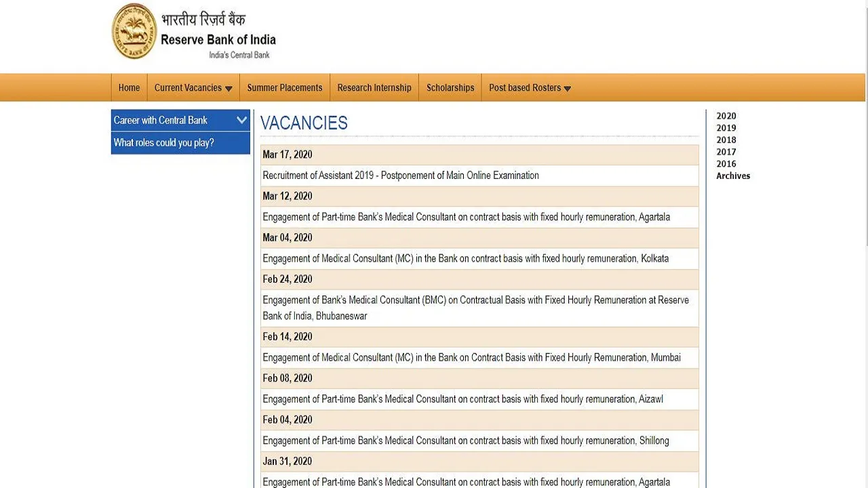The height and width of the screenshot is (488, 868).
Task: Click the Reserve Bank of India logo emblem
Action: coord(134,31)
